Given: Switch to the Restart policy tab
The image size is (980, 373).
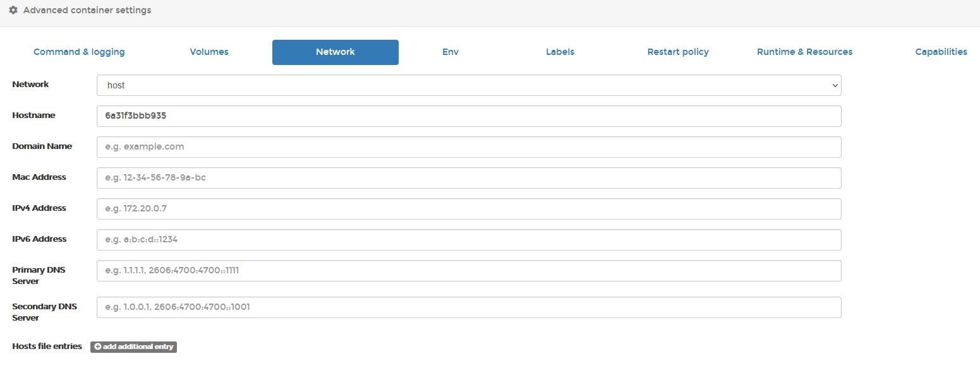Looking at the screenshot, I should pyautogui.click(x=678, y=52).
